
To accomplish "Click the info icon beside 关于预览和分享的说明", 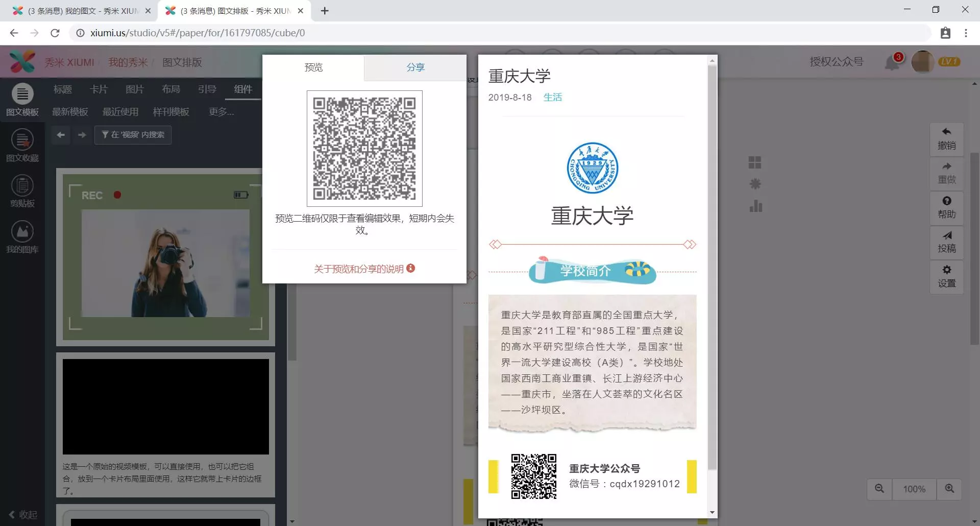I will (411, 268).
